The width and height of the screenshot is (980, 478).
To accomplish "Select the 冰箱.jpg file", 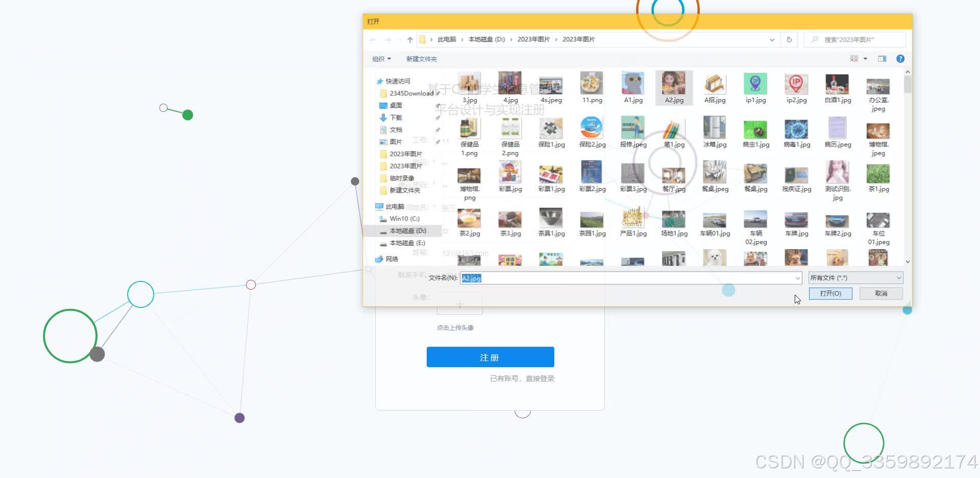I will [715, 132].
